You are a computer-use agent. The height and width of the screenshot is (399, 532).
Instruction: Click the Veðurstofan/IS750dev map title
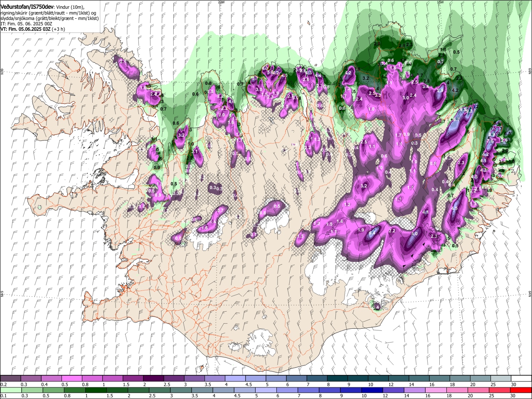pyautogui.click(x=27, y=7)
